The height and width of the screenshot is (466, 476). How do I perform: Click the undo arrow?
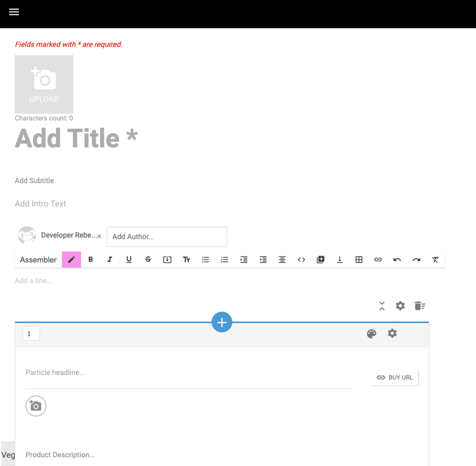[397, 260]
